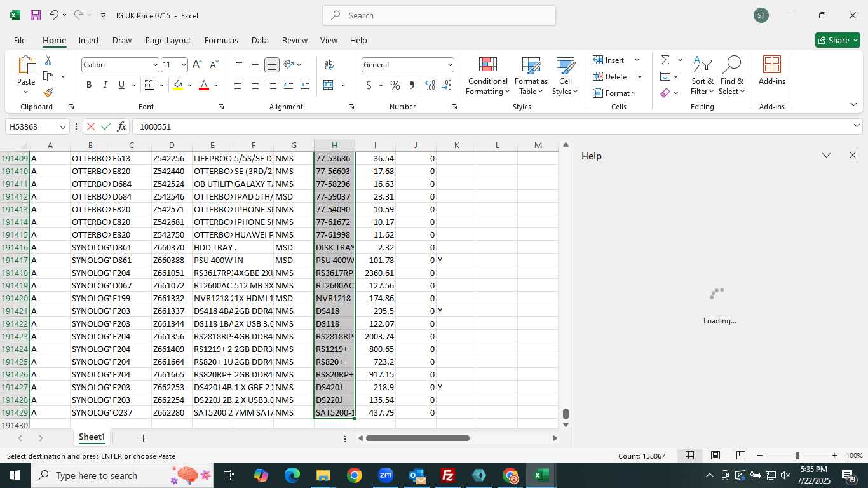This screenshot has height=488, width=868.
Task: Click the Merge & Center icon
Action: click(329, 85)
